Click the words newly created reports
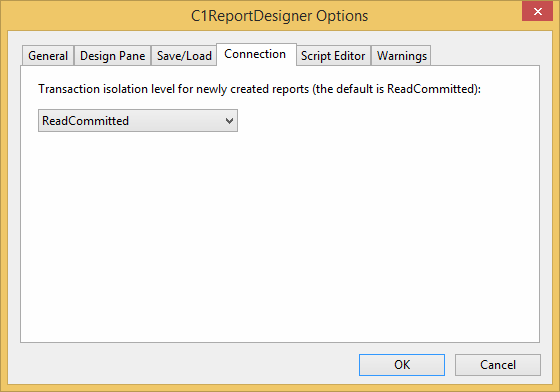 pyautogui.click(x=252, y=89)
